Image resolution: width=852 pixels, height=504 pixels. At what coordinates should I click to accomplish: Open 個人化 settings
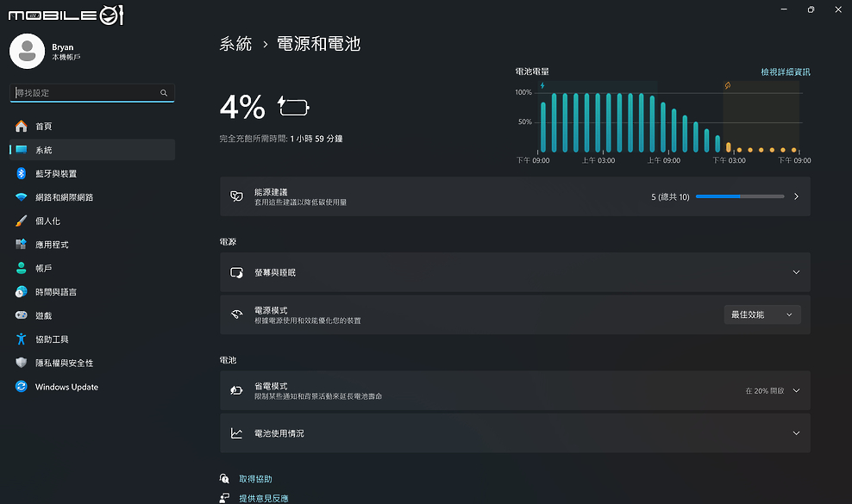coord(92,221)
